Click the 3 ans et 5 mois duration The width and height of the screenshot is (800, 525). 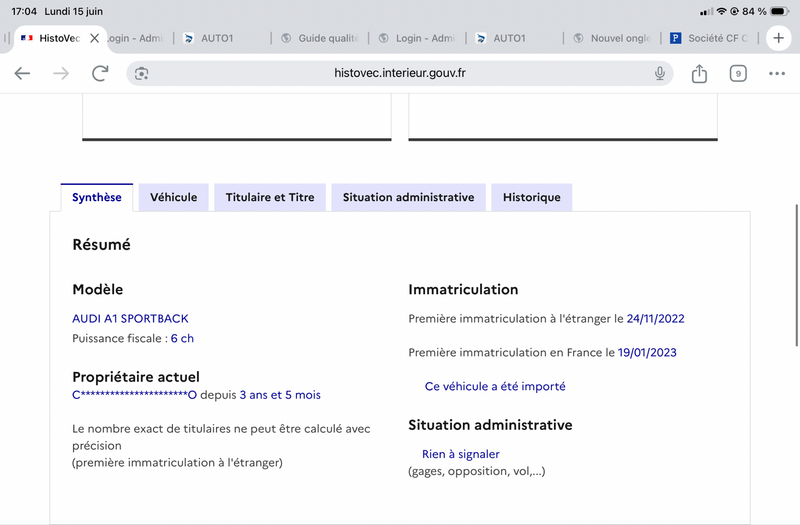pos(280,395)
